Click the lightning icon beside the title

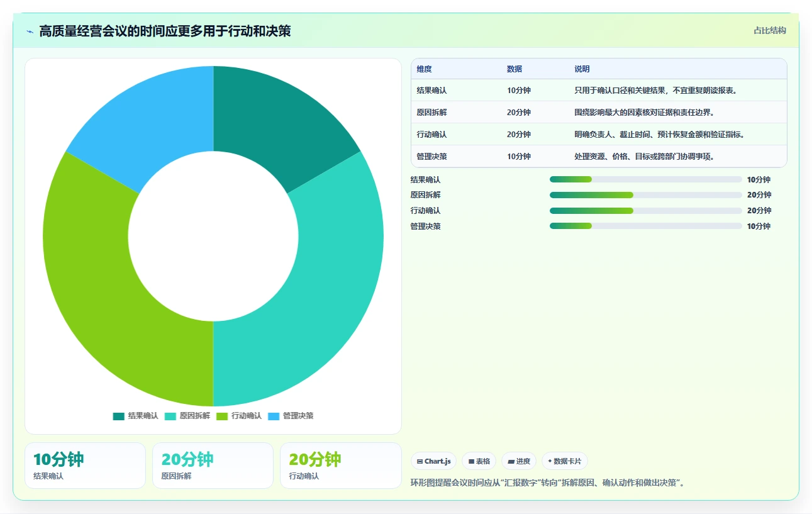coord(30,31)
